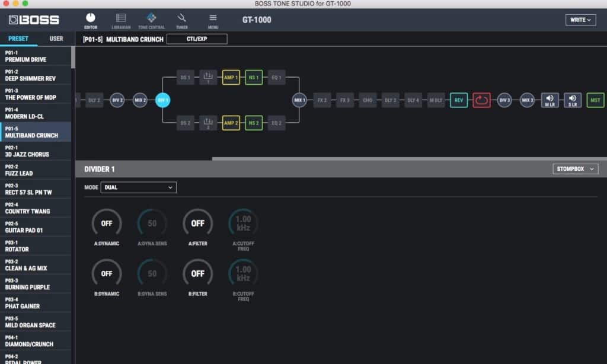Click the B:CUTOFF FREQ knob

click(x=243, y=274)
